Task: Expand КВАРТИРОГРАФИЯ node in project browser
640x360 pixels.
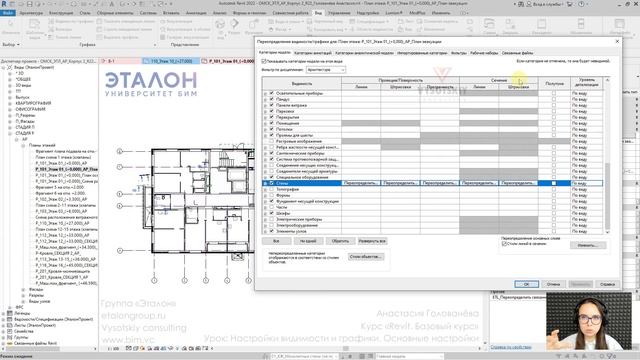Action: pos(10,103)
